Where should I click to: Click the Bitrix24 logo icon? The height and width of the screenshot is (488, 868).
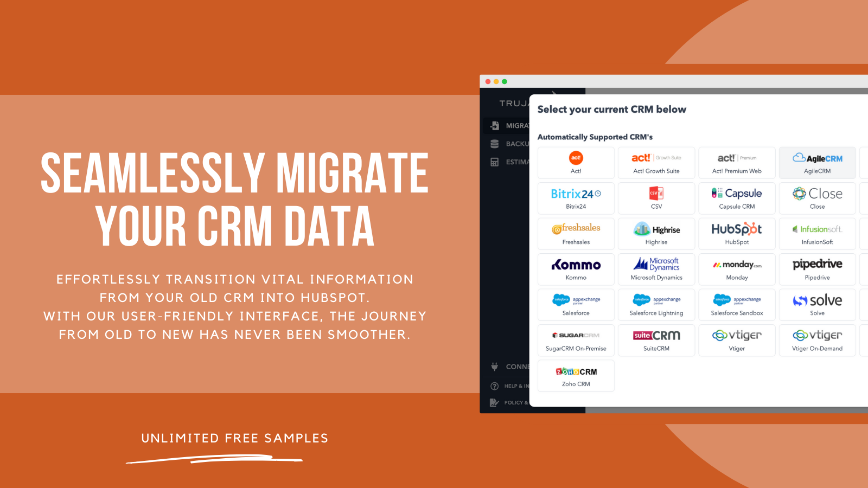tap(576, 194)
